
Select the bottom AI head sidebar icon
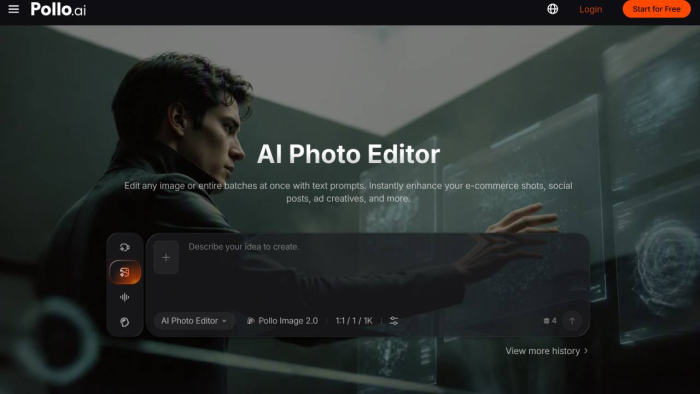tap(125, 322)
